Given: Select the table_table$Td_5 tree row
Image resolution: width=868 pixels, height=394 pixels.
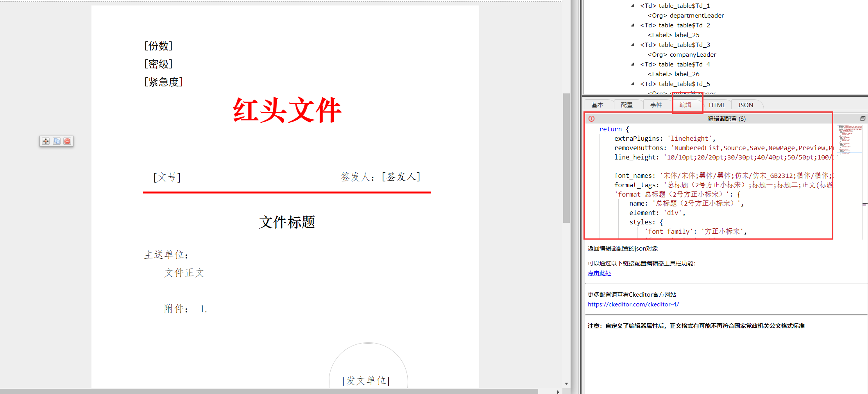Looking at the screenshot, I should click(675, 84).
